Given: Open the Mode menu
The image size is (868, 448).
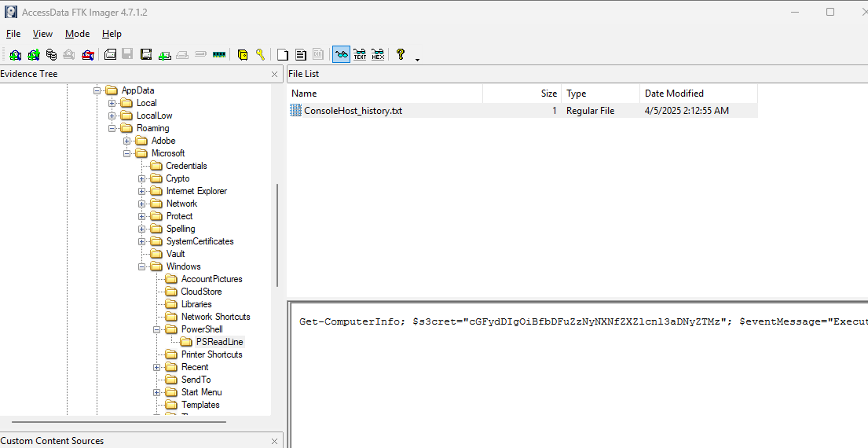Looking at the screenshot, I should (78, 34).
